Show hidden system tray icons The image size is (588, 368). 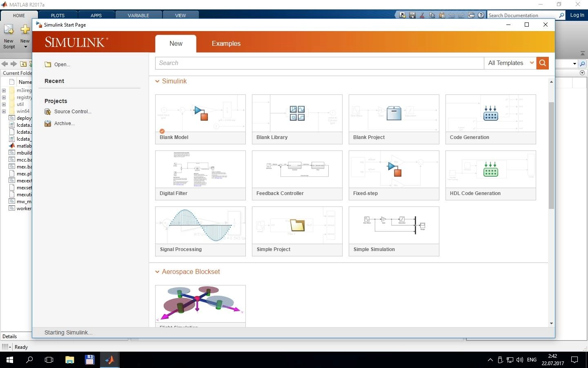click(490, 360)
